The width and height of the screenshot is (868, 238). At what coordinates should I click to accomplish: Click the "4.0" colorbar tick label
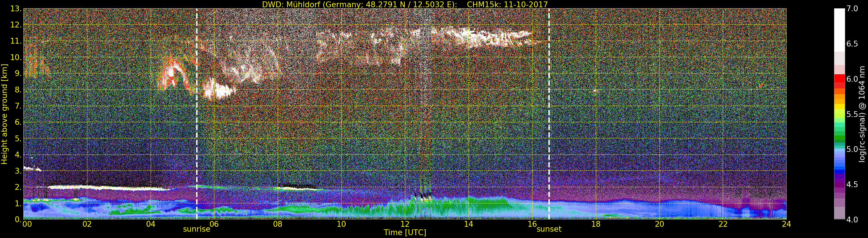[x=852, y=220]
